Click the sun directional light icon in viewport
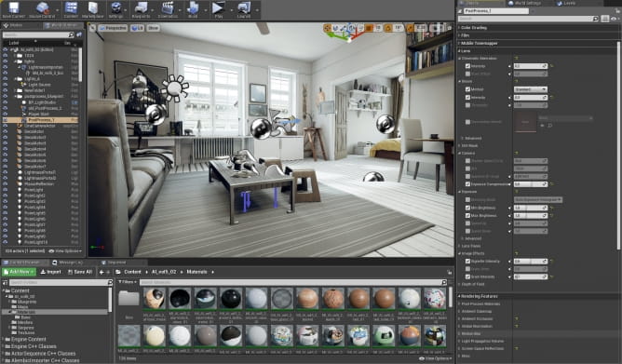This screenshot has height=364, width=622. [174, 88]
